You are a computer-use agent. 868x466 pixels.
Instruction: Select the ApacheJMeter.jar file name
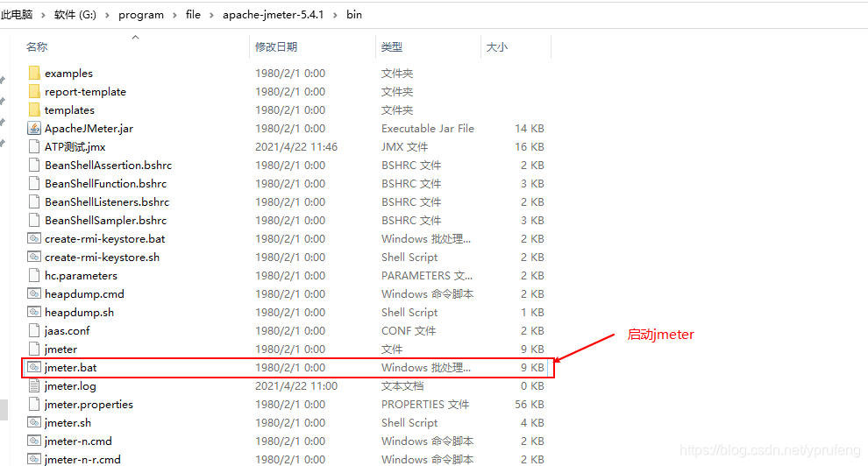coord(89,128)
